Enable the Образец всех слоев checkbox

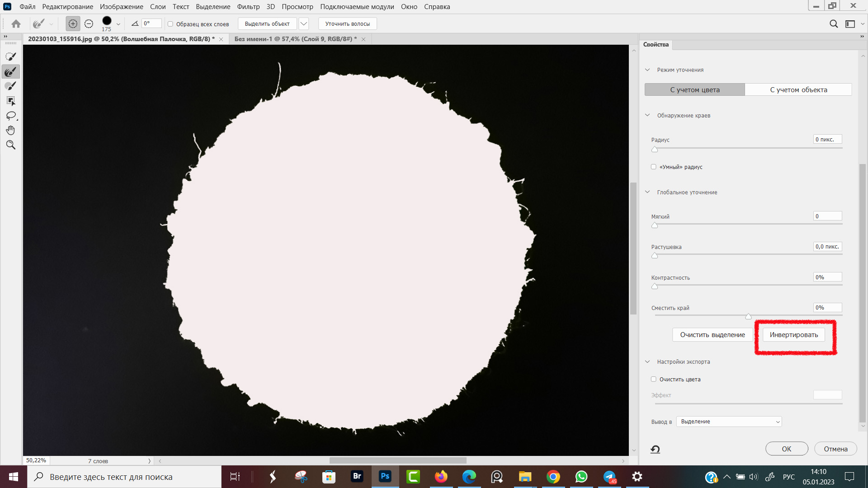coord(170,24)
